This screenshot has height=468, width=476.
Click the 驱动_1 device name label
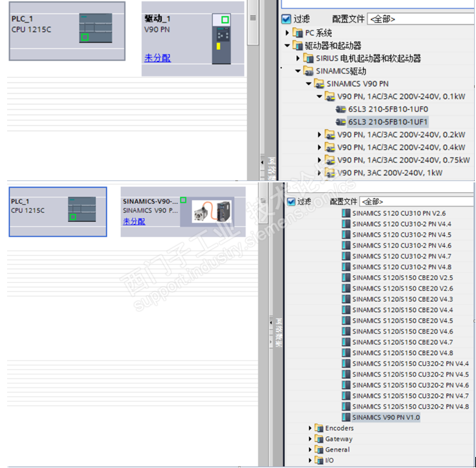157,19
